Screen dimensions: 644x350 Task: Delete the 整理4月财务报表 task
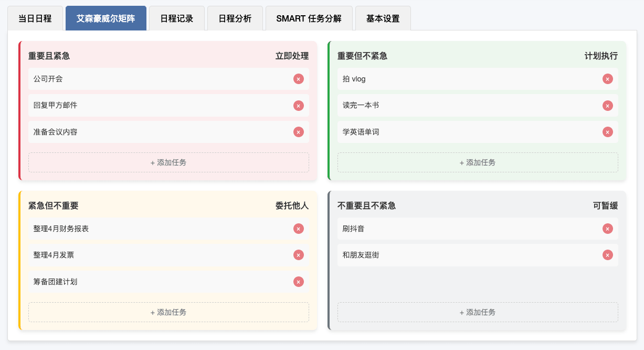298,229
